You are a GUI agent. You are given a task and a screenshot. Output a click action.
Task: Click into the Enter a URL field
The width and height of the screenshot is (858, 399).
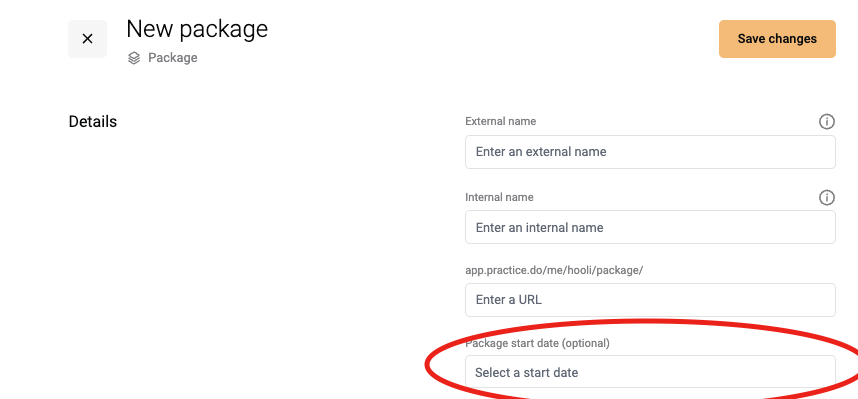650,300
